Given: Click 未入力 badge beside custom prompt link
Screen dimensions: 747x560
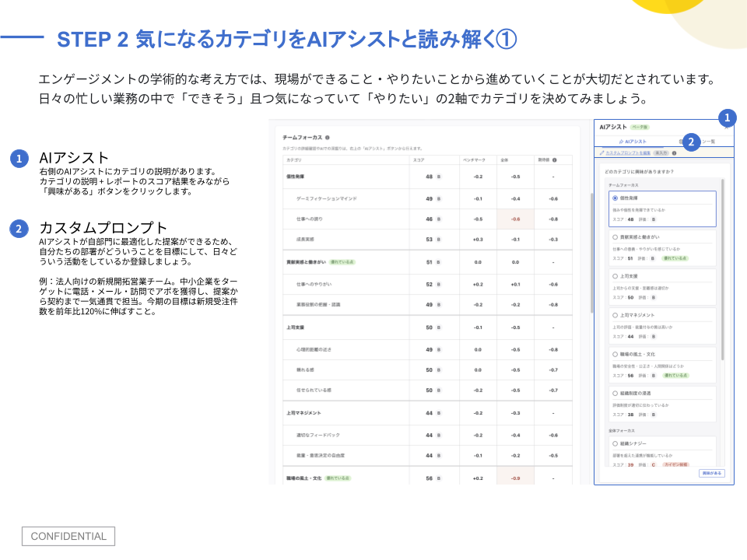Looking at the screenshot, I should click(661, 153).
